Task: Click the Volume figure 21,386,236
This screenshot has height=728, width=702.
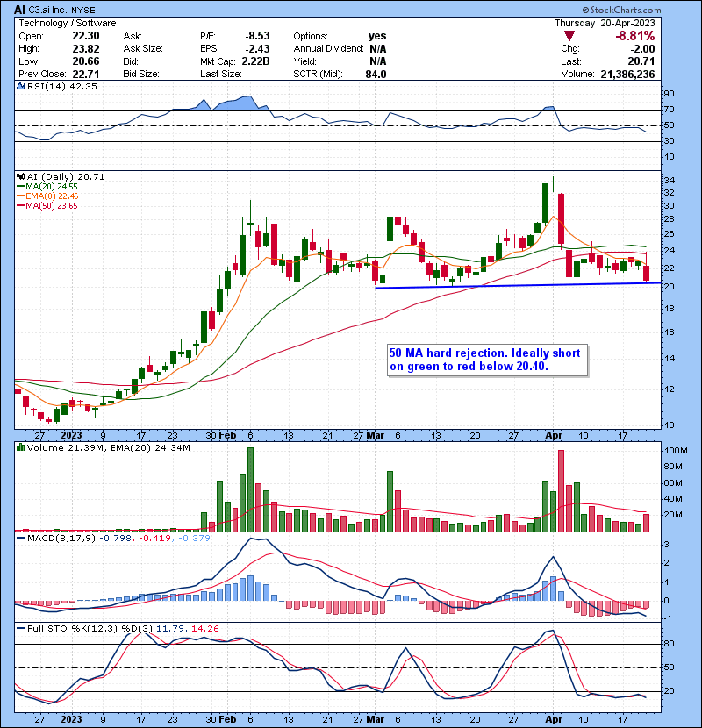Action: click(x=627, y=75)
